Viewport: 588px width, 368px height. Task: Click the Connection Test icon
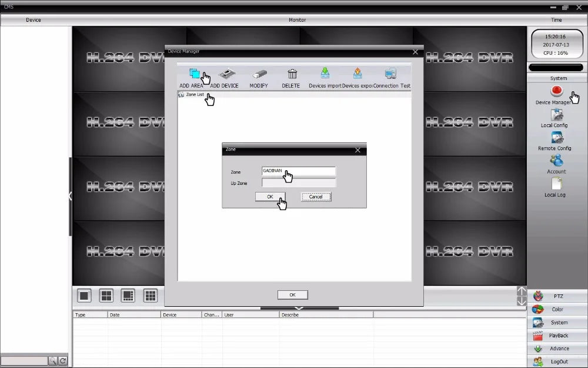click(390, 73)
